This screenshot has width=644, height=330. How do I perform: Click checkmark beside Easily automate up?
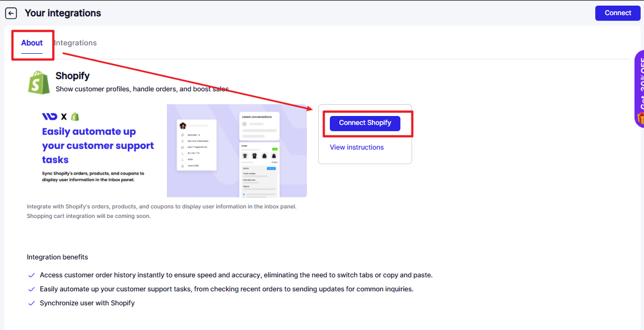[31, 289]
